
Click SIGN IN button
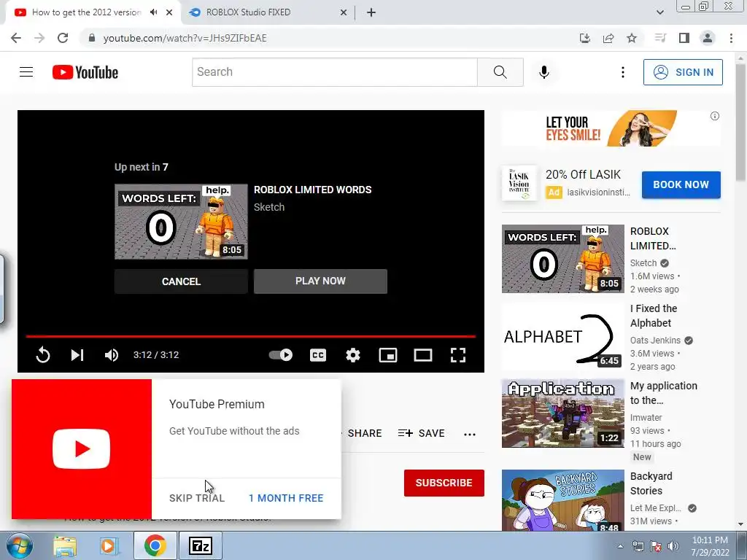click(683, 72)
